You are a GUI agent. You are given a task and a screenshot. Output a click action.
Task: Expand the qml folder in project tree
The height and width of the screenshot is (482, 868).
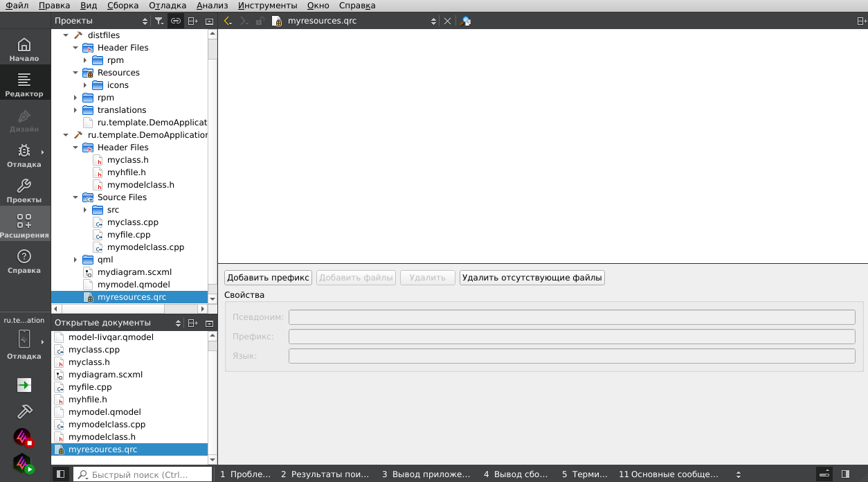[x=75, y=260]
